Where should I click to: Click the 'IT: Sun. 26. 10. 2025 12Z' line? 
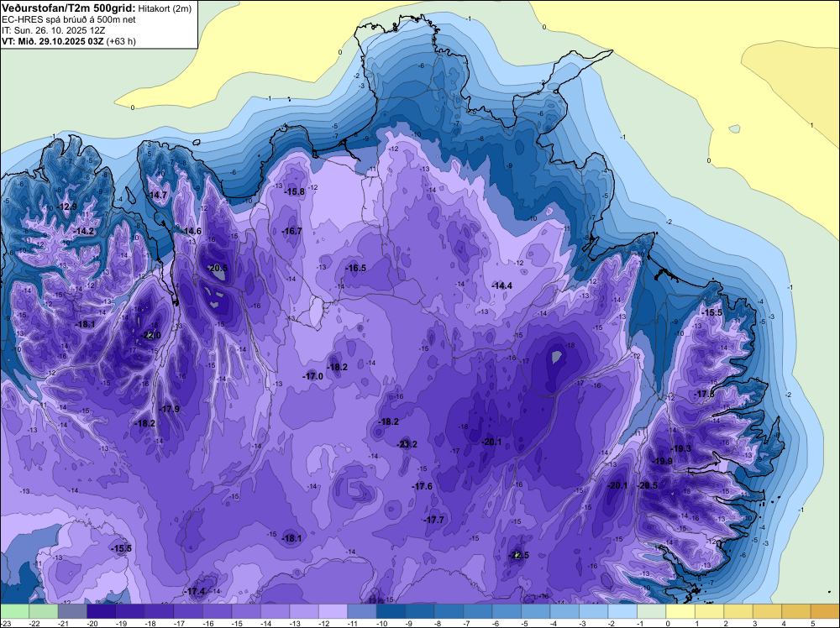click(54, 30)
